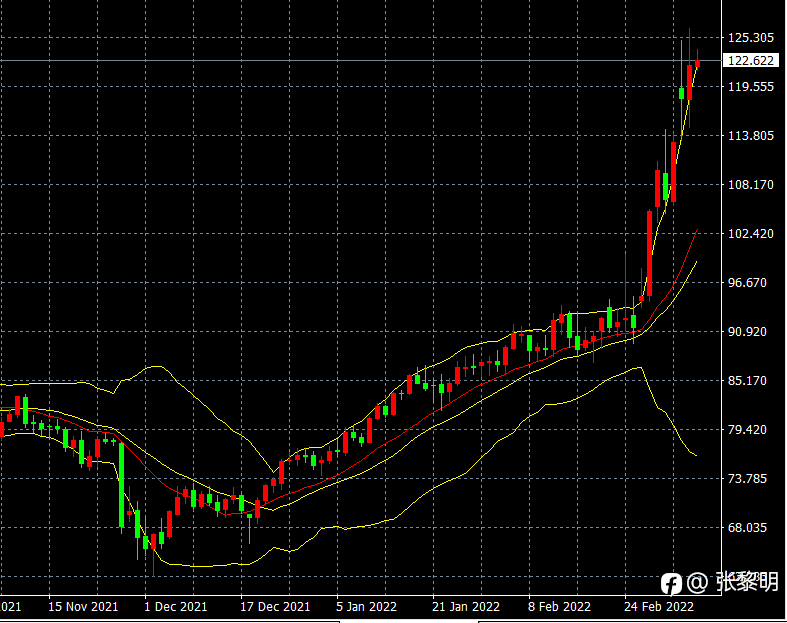Click the 5 Jan 2022 date label
This screenshot has height=623, width=787.
point(366,607)
